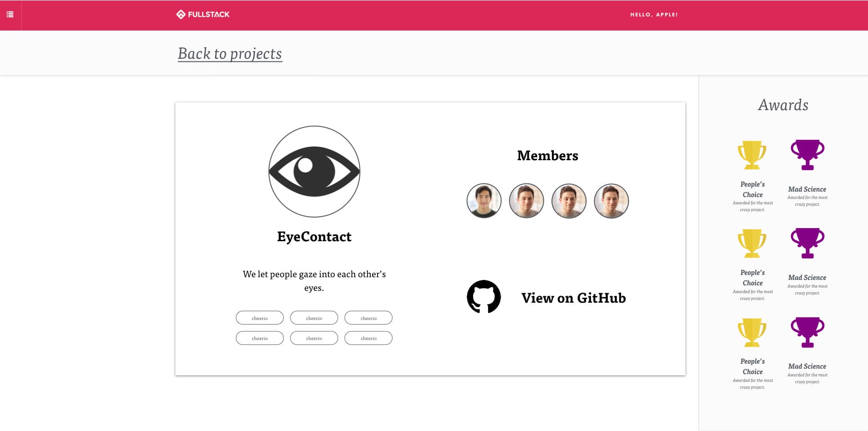Select the topmost gold People's Choice trophy
868x431 pixels.
pyautogui.click(x=752, y=155)
